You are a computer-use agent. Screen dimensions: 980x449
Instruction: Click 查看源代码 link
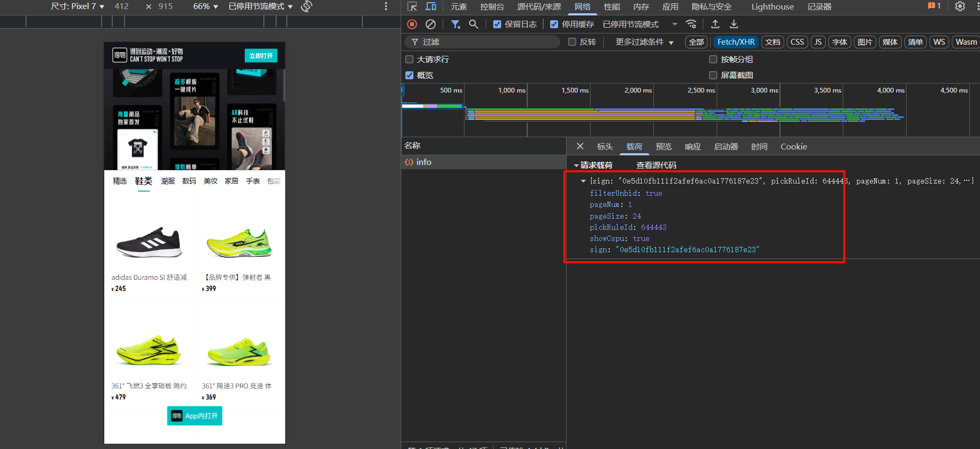coord(656,165)
